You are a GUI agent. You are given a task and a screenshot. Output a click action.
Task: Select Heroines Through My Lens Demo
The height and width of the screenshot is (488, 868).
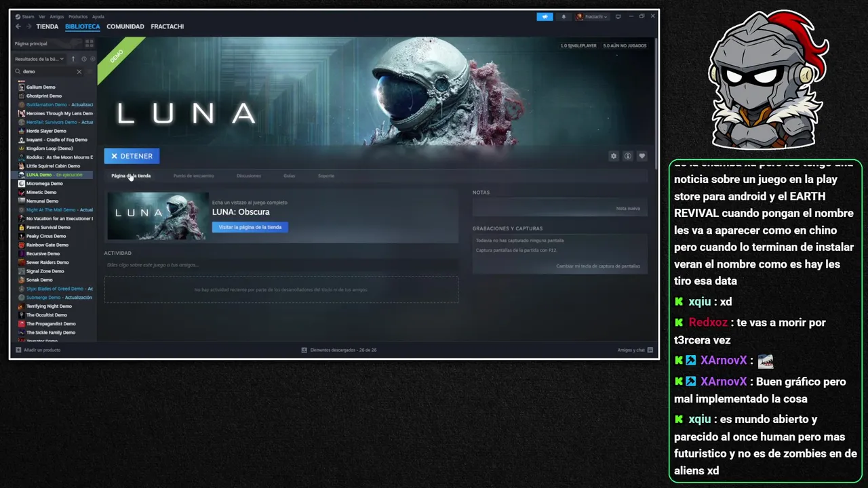click(56, 113)
